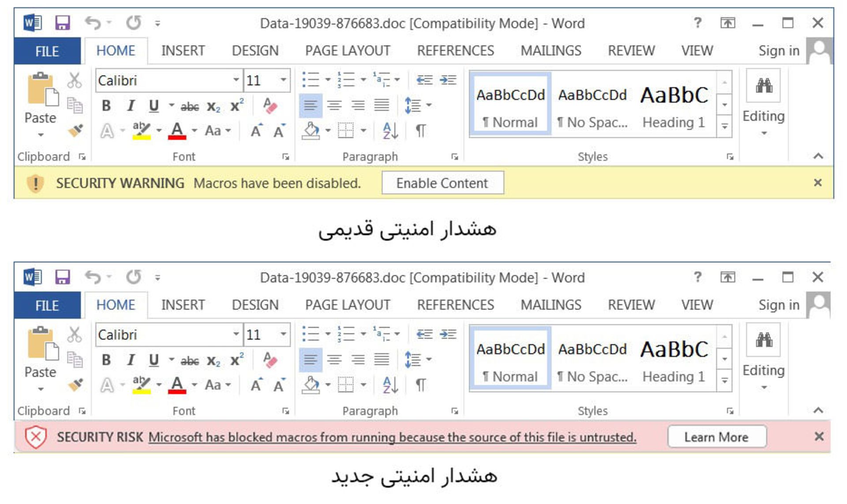Toggle center text alignment
This screenshot has width=847, height=504.
[335, 105]
